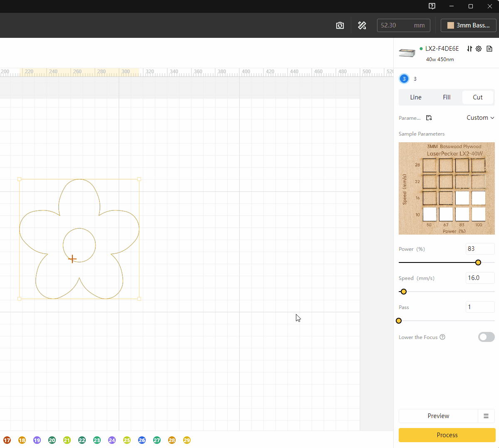
Task: Select layer color 20
Action: pyautogui.click(x=52, y=440)
